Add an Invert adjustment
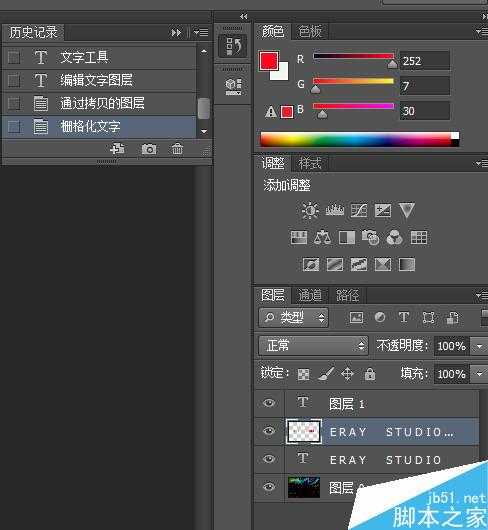Screen dimensions: 488x530 click(x=311, y=264)
